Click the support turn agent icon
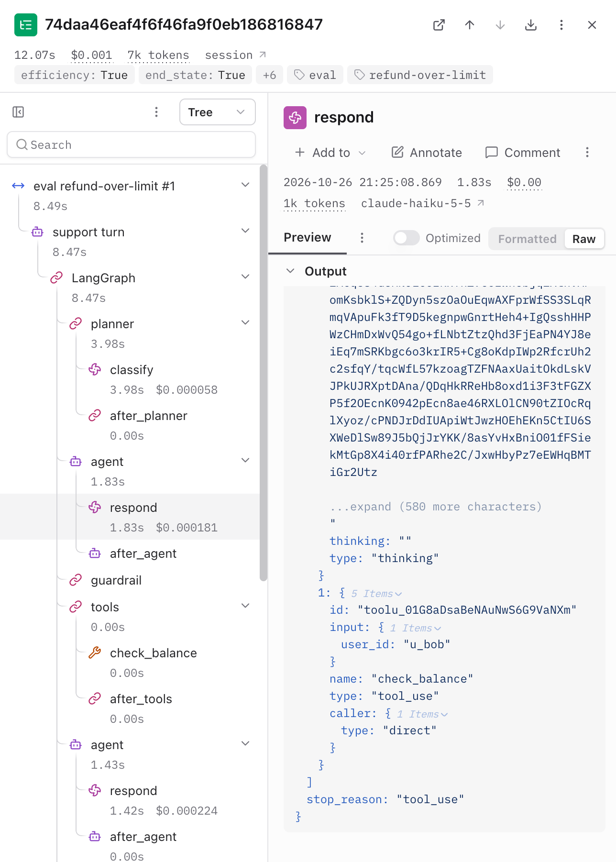The image size is (616, 862). pos(37,232)
